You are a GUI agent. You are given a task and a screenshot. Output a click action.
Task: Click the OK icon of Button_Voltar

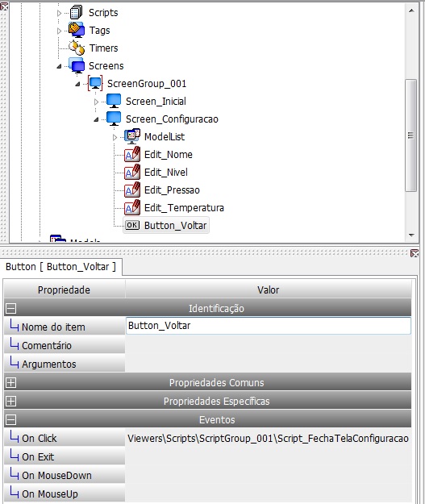[x=132, y=225]
